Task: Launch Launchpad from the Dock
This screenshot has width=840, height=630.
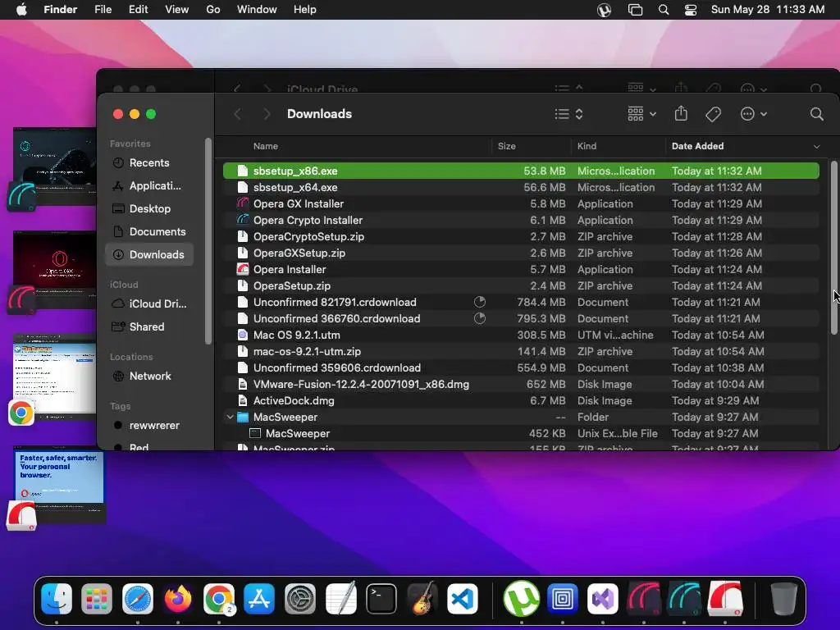Action: coord(97,598)
